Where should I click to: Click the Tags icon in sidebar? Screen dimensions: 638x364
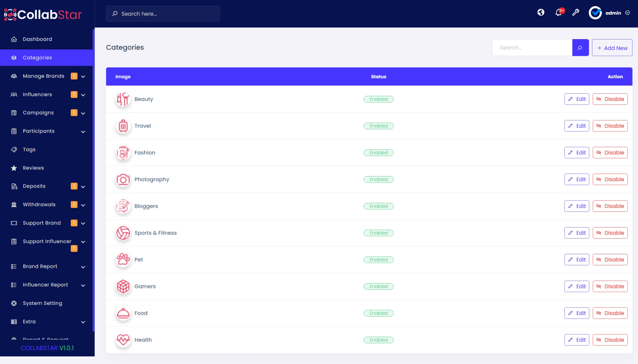[x=14, y=149]
